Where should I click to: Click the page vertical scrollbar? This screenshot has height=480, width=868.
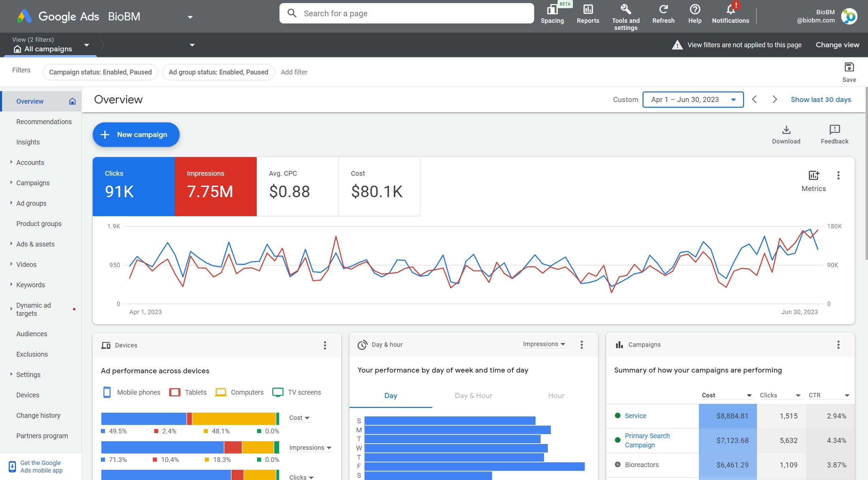[x=867, y=173]
